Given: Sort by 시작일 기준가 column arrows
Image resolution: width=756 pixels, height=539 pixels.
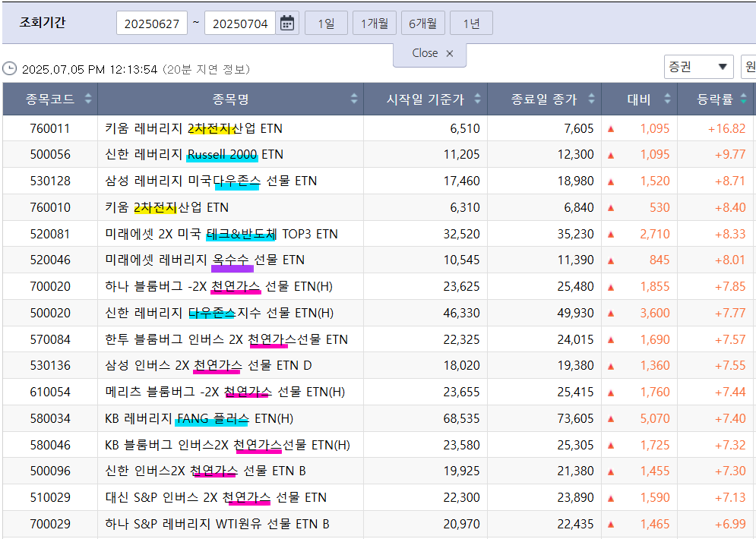Looking at the screenshot, I should pos(478,99).
